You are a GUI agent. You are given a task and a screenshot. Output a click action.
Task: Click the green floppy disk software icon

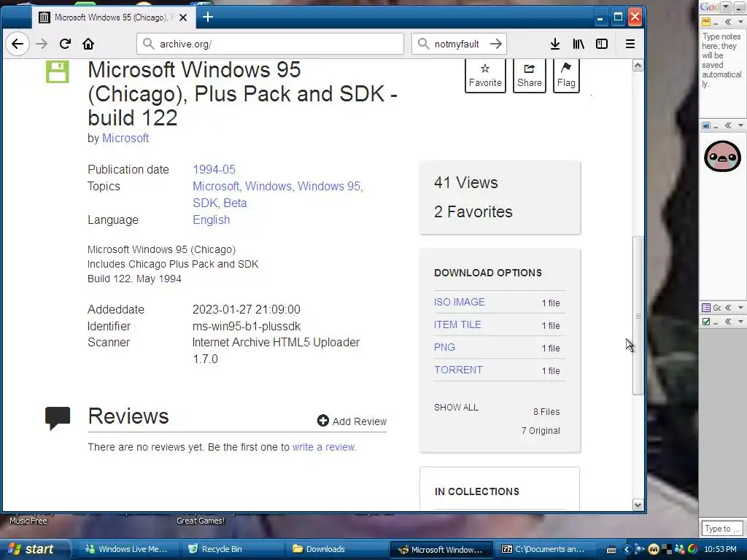[x=57, y=71]
